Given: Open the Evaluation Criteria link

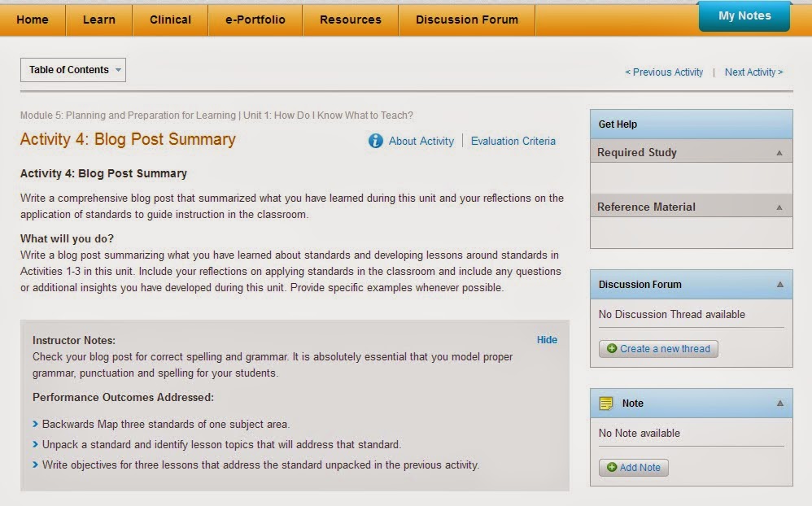Looking at the screenshot, I should pos(513,141).
